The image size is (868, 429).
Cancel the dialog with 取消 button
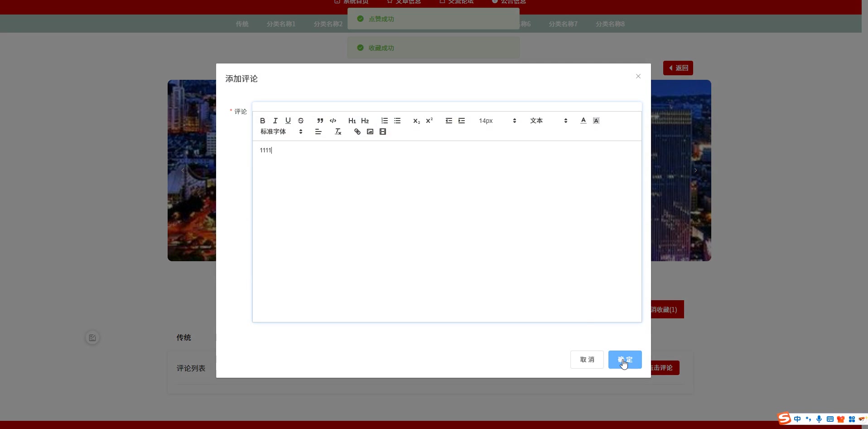587,359
